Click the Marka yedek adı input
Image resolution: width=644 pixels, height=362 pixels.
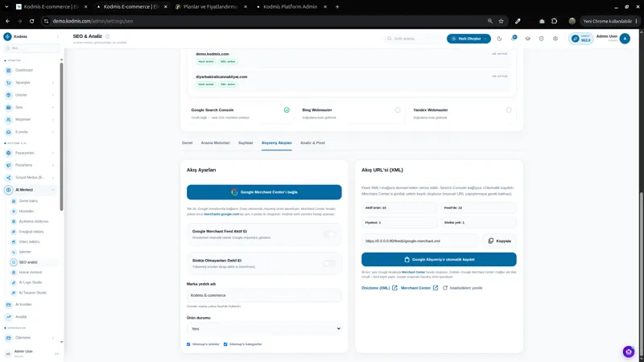tap(264, 295)
